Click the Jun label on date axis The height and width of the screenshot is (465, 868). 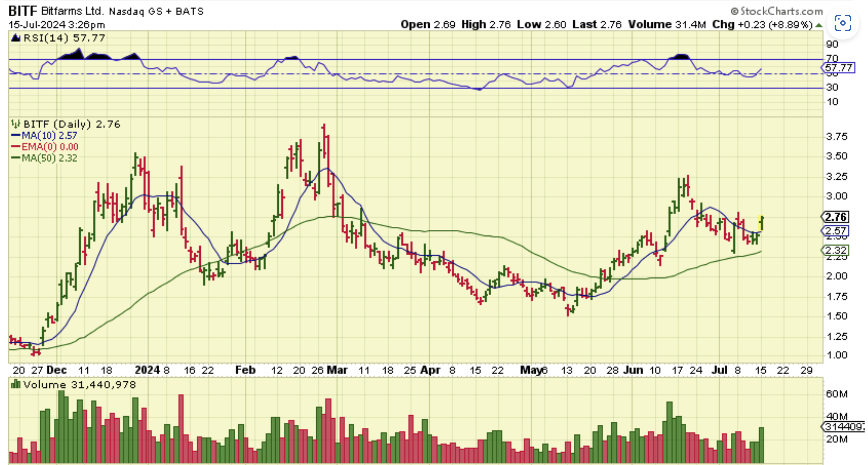[633, 370]
